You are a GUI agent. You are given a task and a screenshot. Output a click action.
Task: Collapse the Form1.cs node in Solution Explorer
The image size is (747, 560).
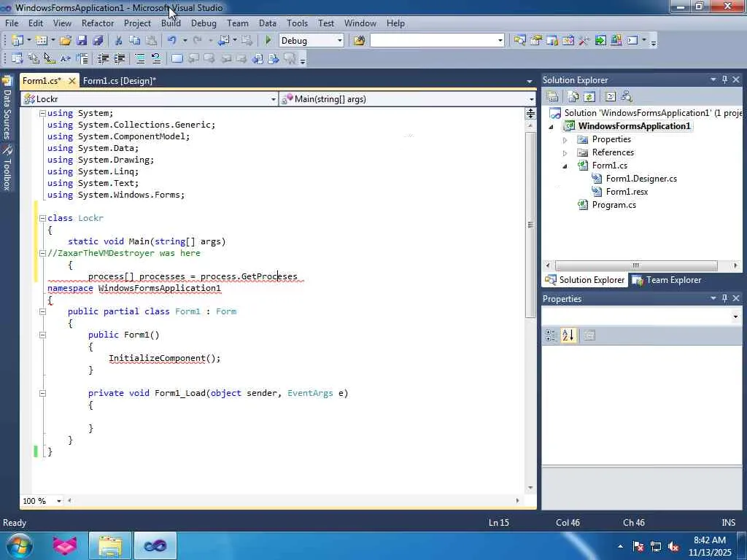point(565,166)
